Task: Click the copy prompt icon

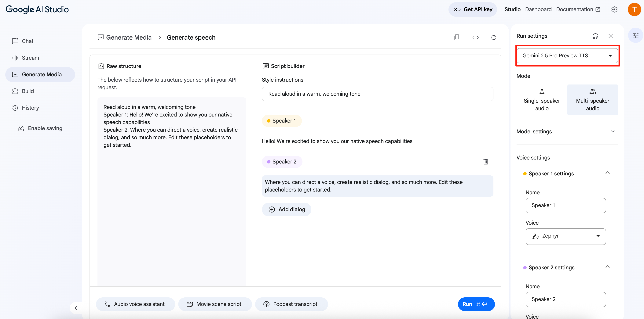Action: [x=456, y=38]
